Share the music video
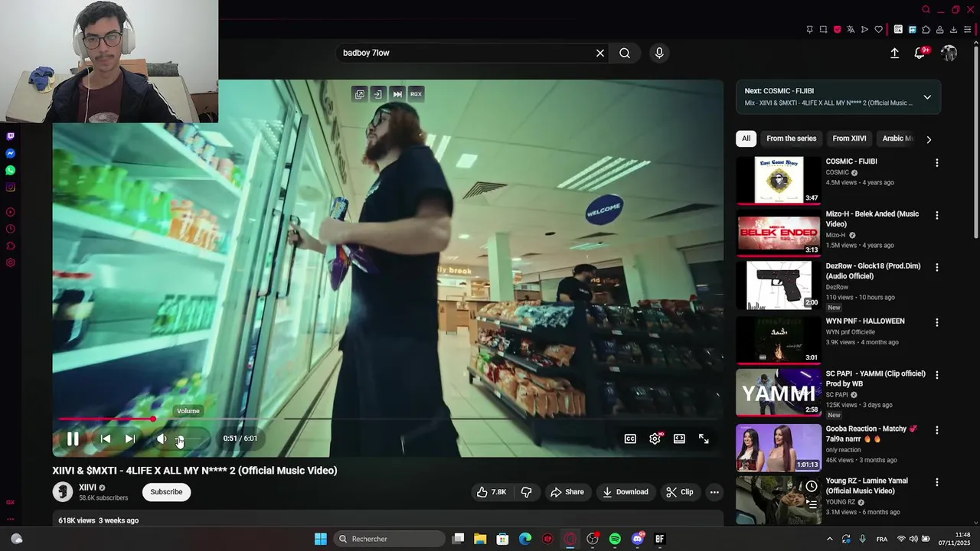 (567, 492)
